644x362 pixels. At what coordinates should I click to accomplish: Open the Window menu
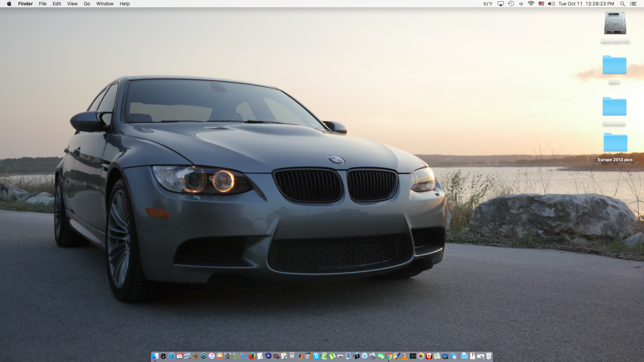(x=105, y=4)
